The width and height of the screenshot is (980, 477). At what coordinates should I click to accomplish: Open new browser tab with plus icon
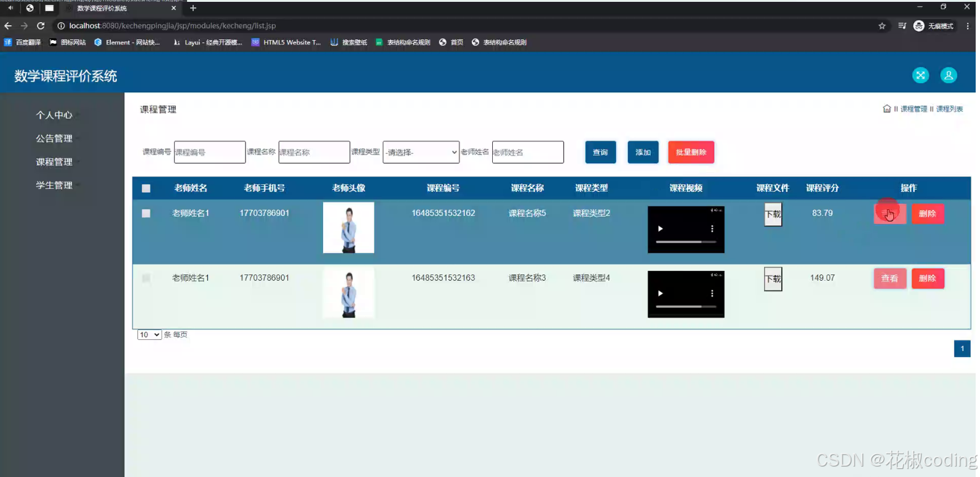coord(193,8)
